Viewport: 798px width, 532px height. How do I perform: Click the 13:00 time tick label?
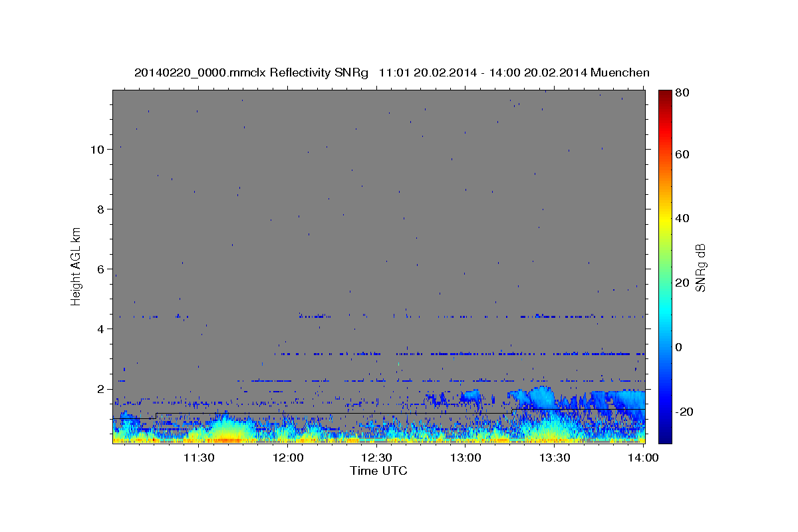[x=465, y=458]
